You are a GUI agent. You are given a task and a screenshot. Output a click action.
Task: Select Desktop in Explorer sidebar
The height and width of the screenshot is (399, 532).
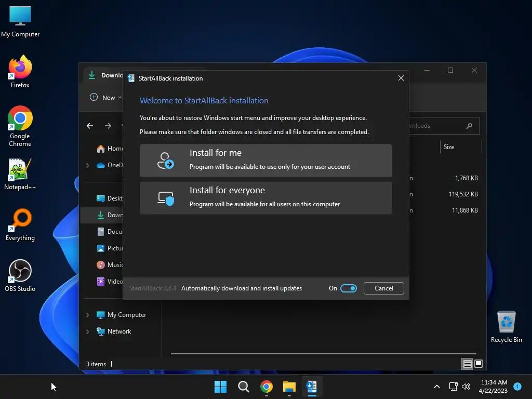click(109, 198)
